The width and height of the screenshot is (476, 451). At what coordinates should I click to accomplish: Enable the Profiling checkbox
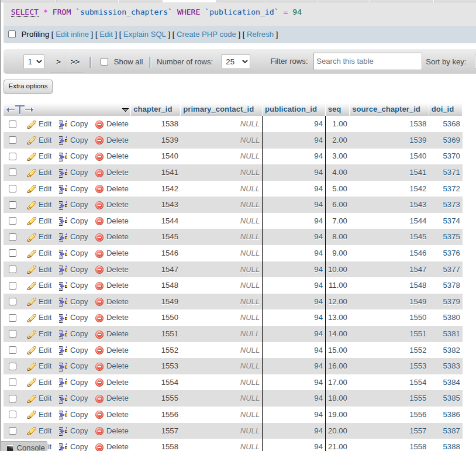[x=12, y=35]
